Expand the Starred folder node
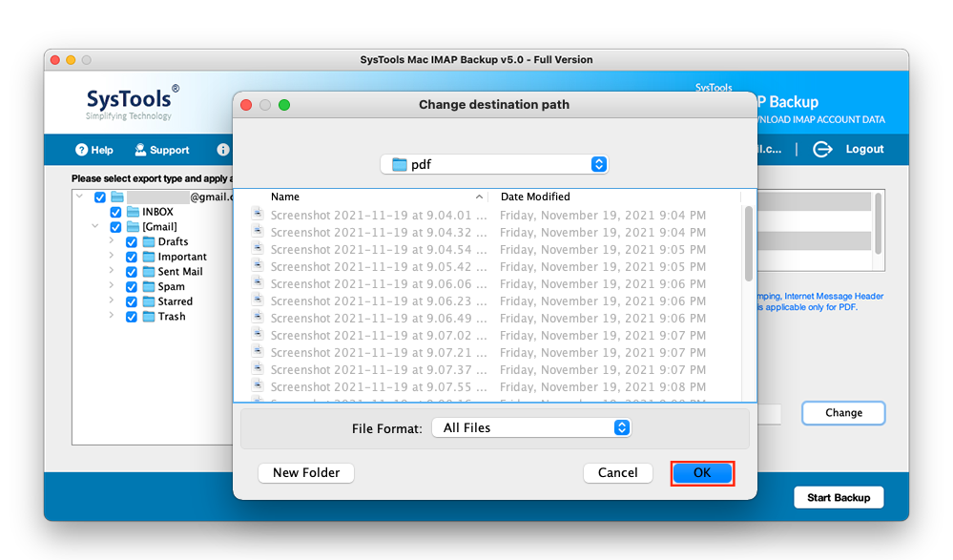 tap(112, 301)
